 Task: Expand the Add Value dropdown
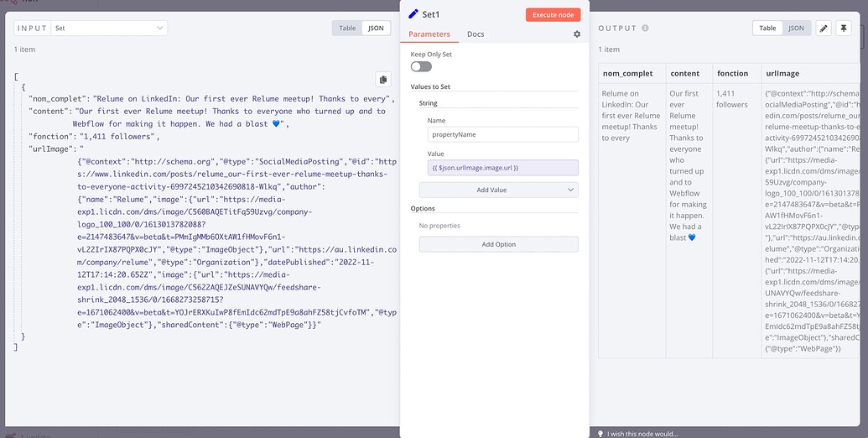coord(498,190)
